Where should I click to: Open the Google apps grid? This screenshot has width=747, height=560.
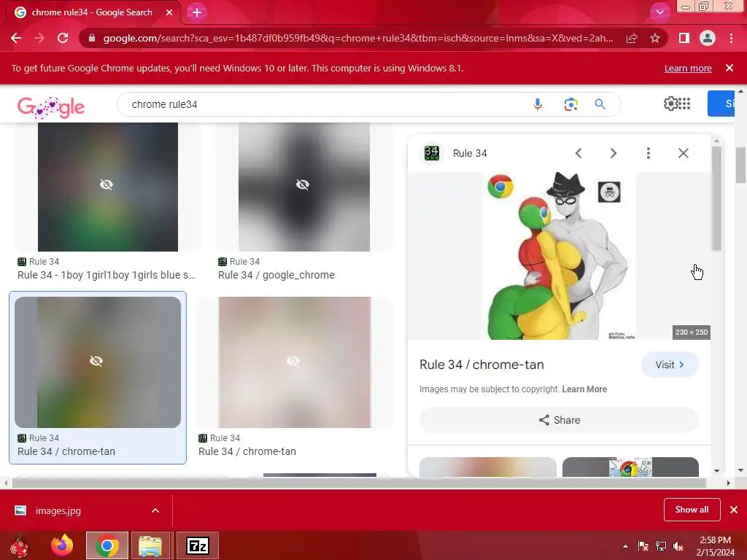684,104
